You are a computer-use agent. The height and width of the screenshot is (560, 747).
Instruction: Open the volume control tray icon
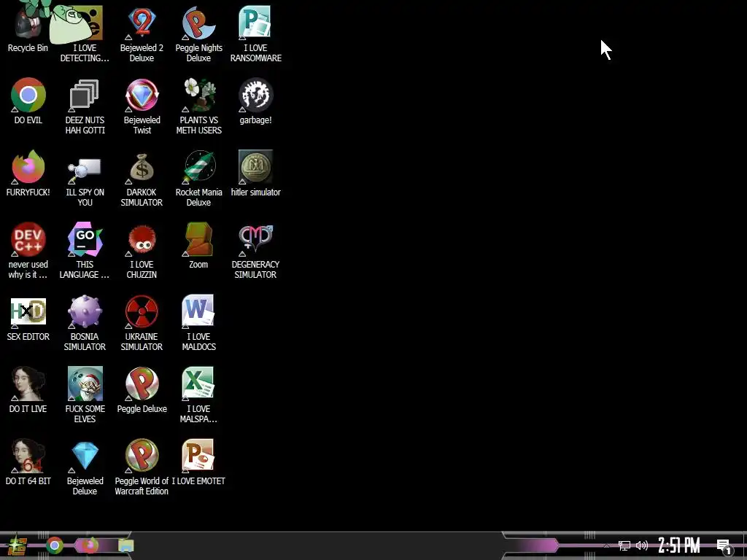point(642,545)
